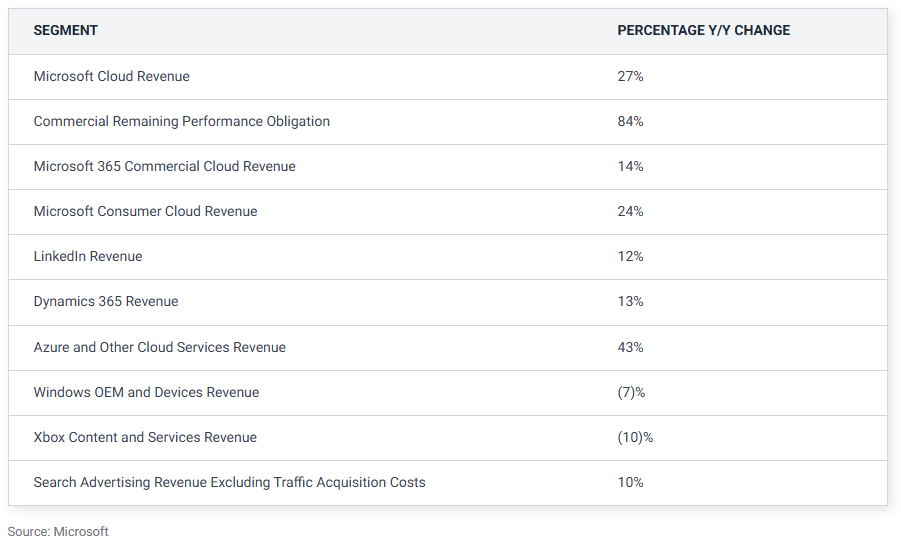The width and height of the screenshot is (901, 544).
Task: Select the 10% value for Search Advertising
Action: click(x=630, y=483)
